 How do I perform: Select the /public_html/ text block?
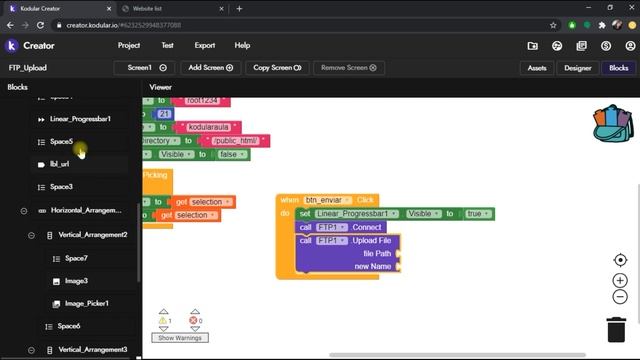(x=235, y=141)
